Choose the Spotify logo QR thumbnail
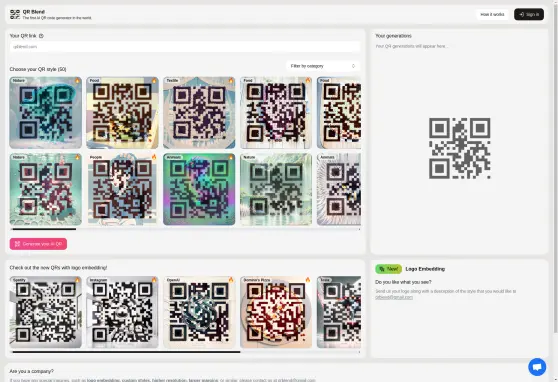Screen dimensions: 558x382 pyautogui.click(x=46, y=312)
